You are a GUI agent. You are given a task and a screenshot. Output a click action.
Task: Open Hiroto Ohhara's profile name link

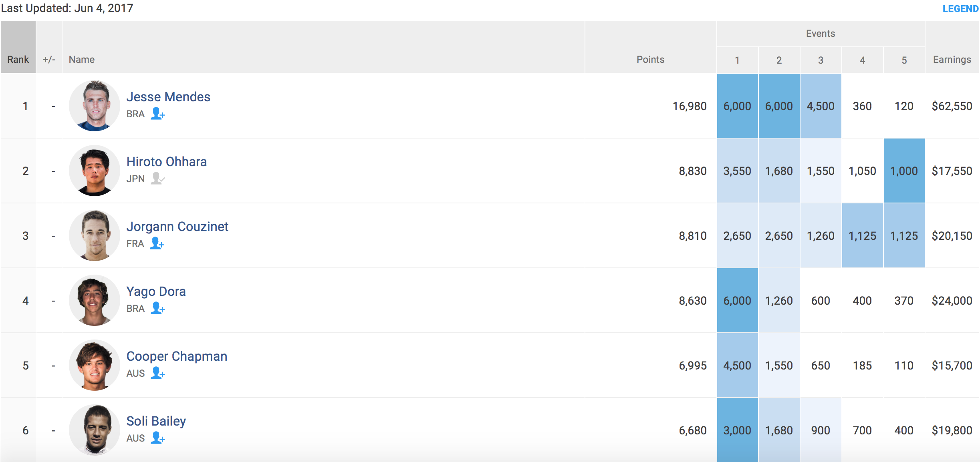click(167, 162)
